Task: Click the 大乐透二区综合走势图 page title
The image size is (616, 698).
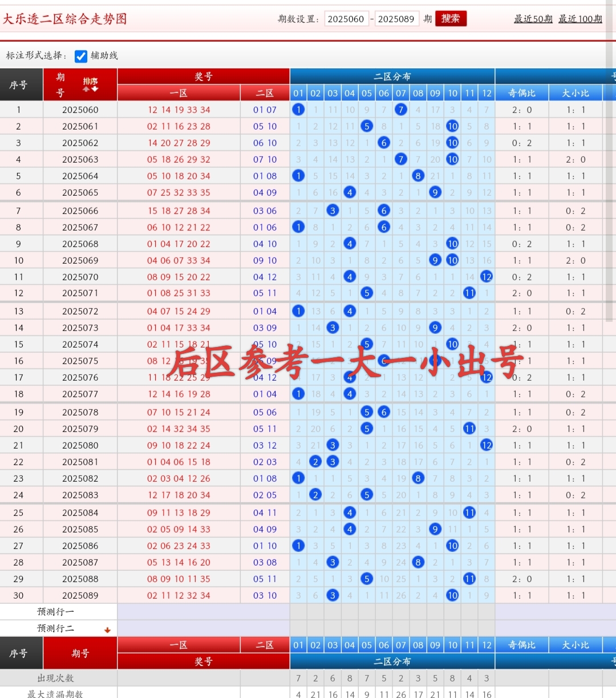Action: (x=65, y=19)
